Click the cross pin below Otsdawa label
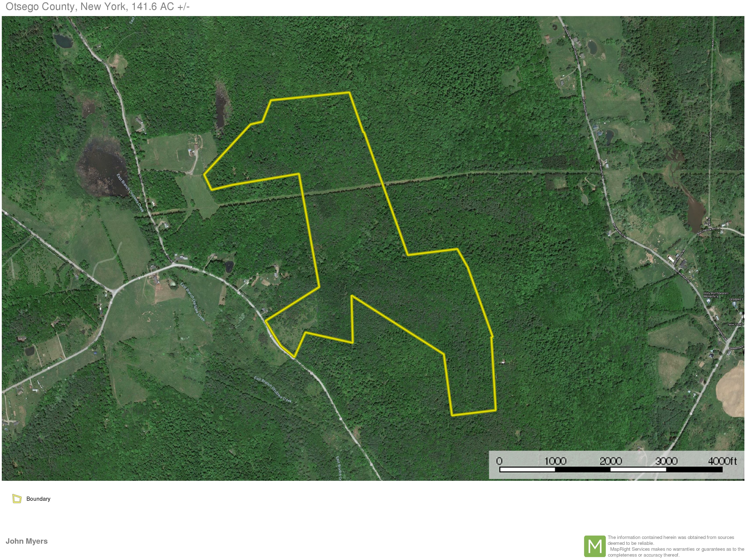The height and width of the screenshot is (560, 746). point(734,304)
